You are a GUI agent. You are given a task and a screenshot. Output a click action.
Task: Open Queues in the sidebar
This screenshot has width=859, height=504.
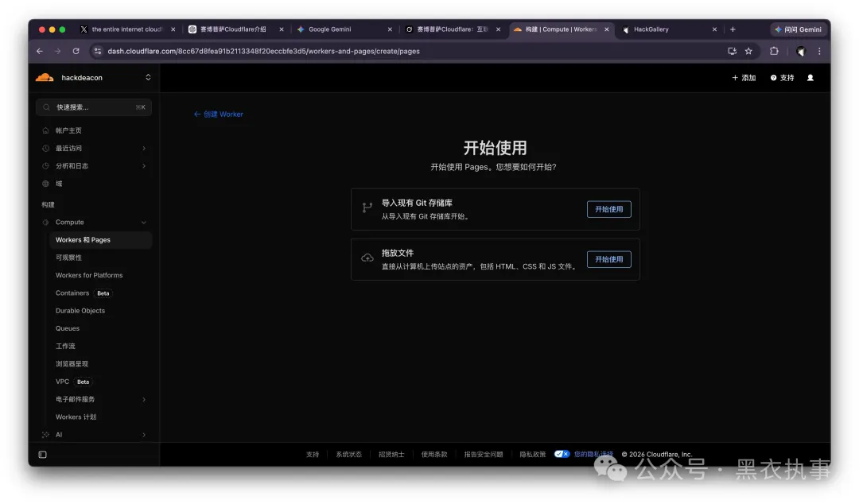point(68,328)
